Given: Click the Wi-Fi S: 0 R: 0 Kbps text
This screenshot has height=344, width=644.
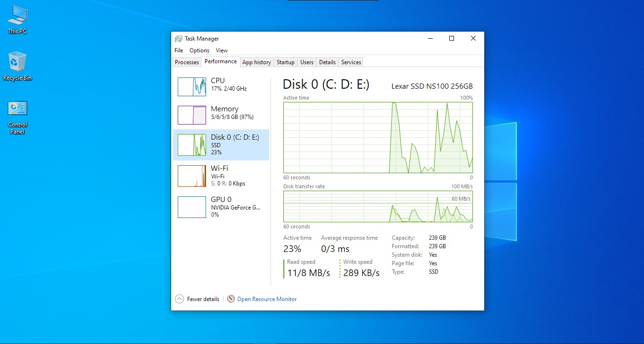Looking at the screenshot, I should [x=228, y=184].
